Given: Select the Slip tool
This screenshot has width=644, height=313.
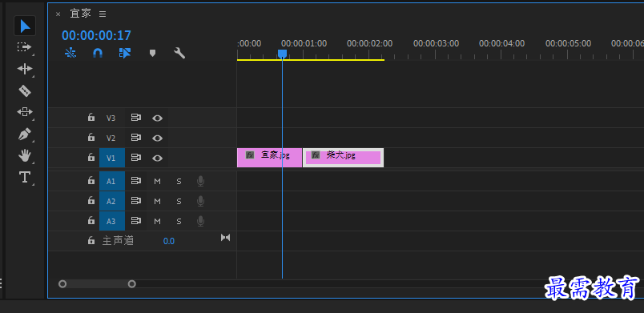Looking at the screenshot, I should (x=25, y=111).
